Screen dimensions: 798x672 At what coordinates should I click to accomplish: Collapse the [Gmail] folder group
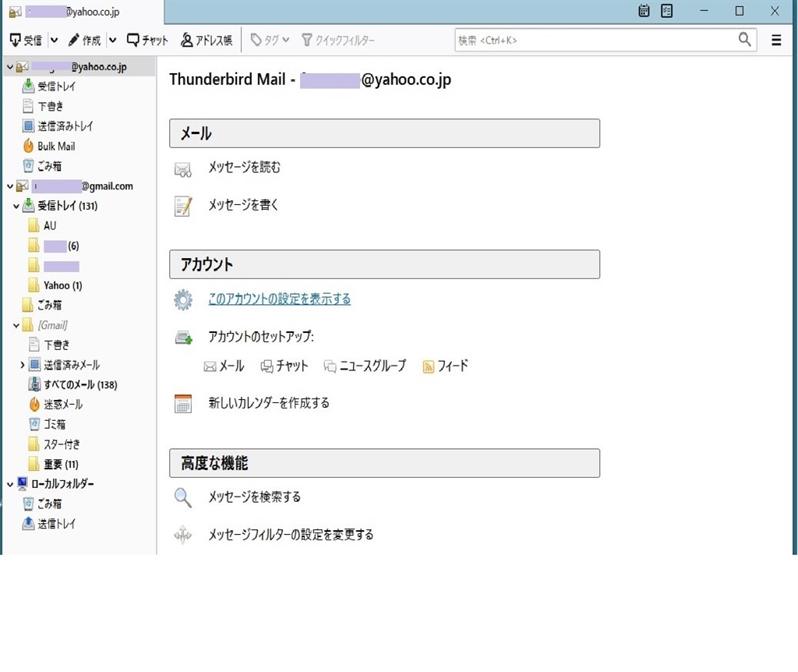(x=16, y=325)
